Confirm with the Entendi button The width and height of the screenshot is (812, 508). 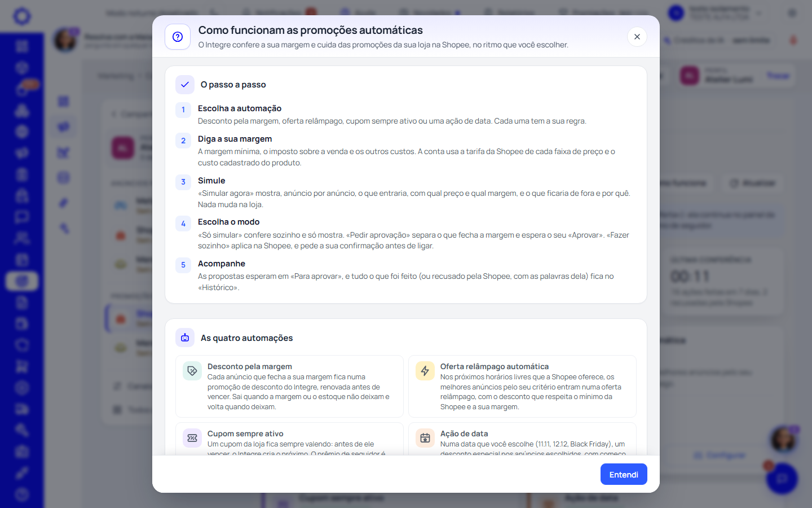(x=624, y=474)
